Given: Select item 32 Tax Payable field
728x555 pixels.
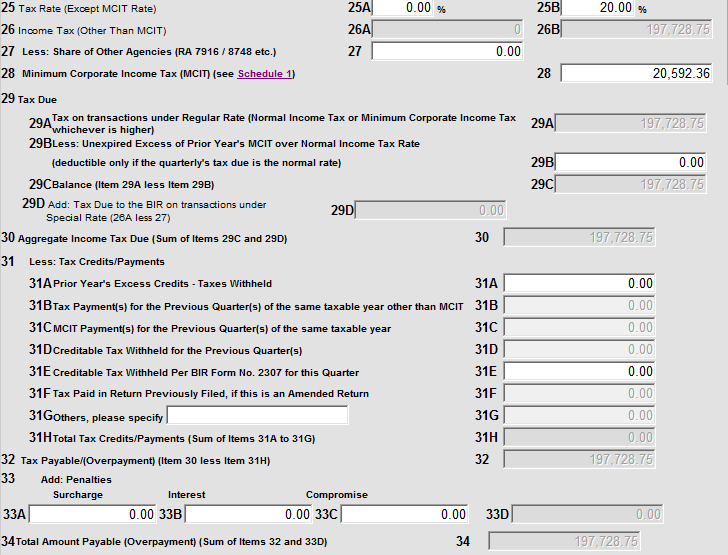Looking at the screenshot, I should pyautogui.click(x=579, y=459).
